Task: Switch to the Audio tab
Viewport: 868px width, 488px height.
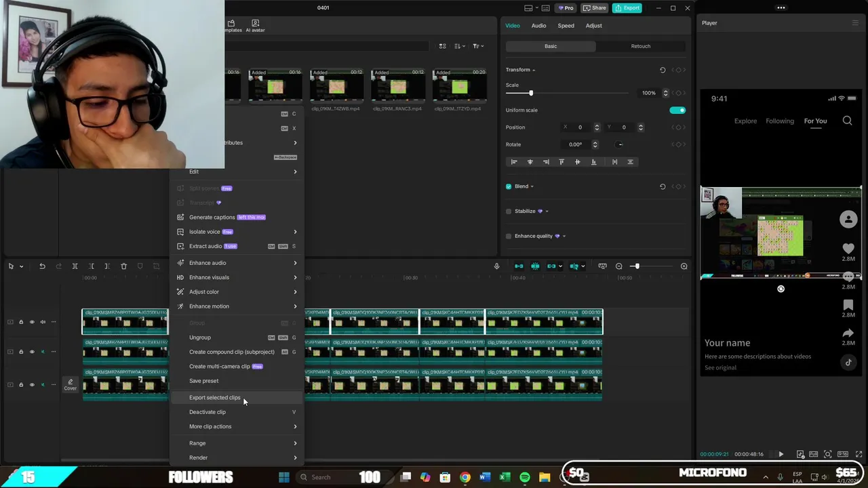Action: [x=538, y=26]
